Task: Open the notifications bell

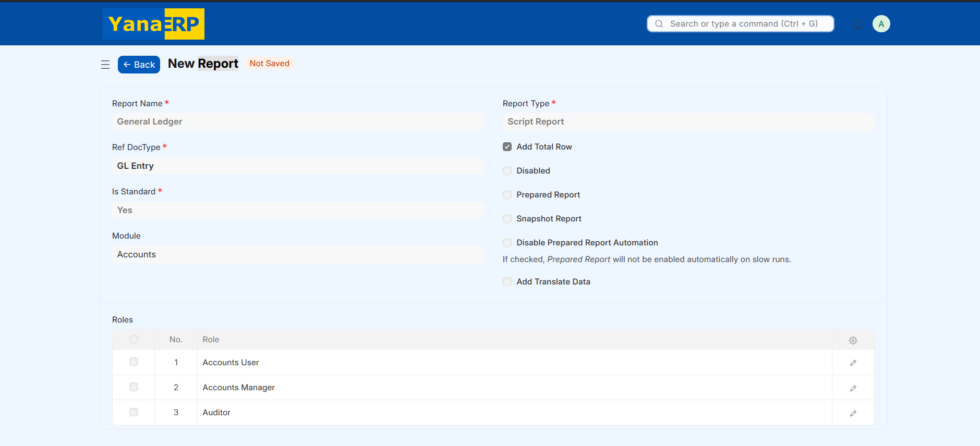Action: [x=858, y=24]
